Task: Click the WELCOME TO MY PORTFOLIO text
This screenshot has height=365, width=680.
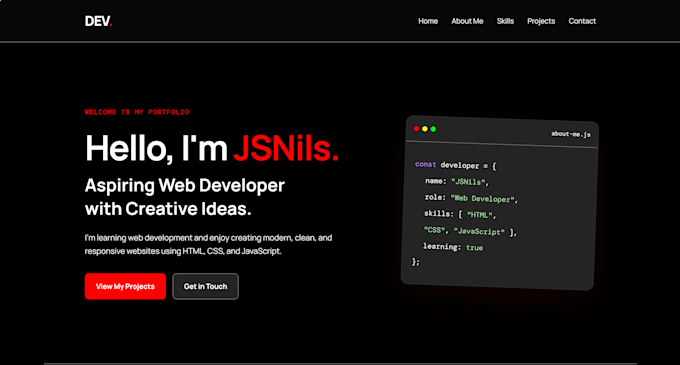Action: pos(137,112)
